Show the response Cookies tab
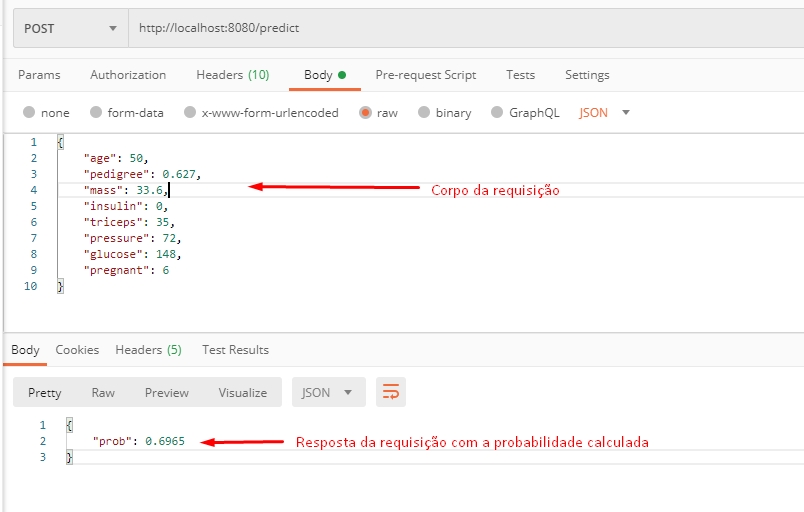Image resolution: width=804 pixels, height=512 pixels. click(x=77, y=350)
